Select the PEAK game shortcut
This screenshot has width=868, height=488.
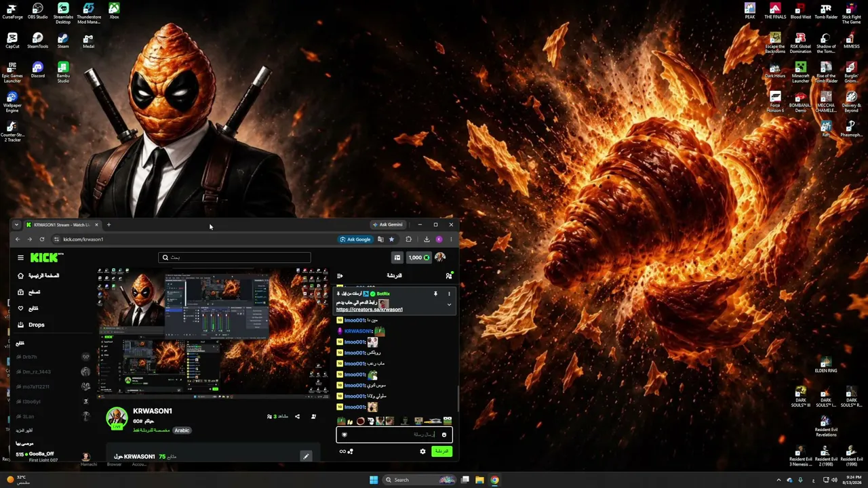(749, 11)
